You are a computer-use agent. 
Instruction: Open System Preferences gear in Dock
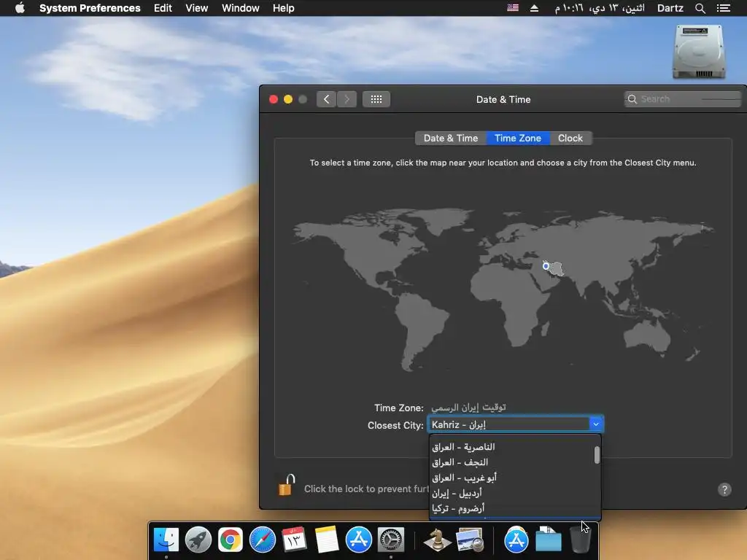point(391,540)
